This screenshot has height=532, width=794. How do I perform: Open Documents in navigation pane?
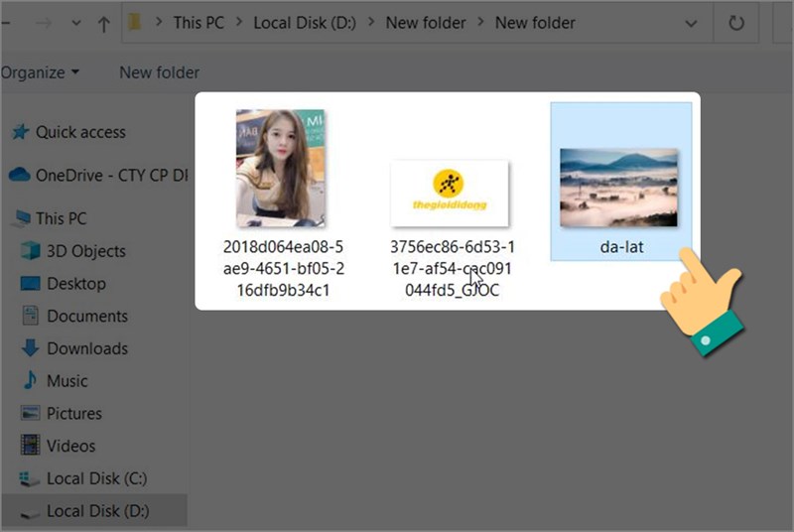tap(87, 317)
